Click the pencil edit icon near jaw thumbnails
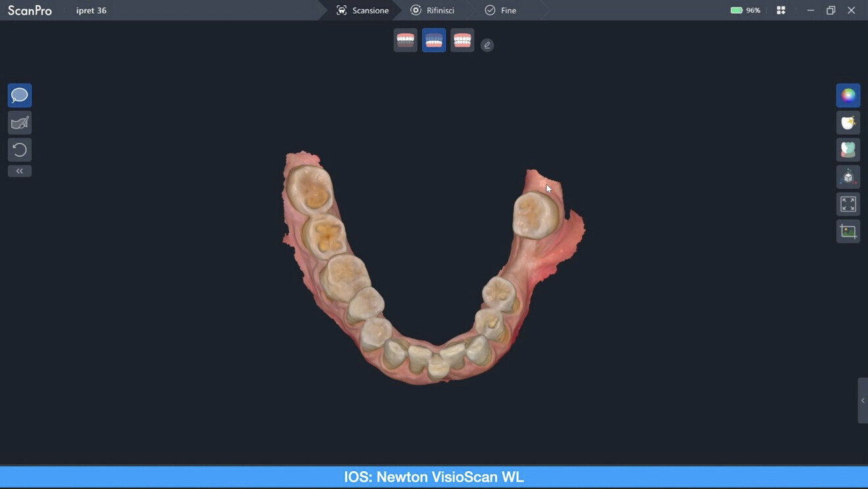This screenshot has height=489, width=868. click(x=487, y=45)
